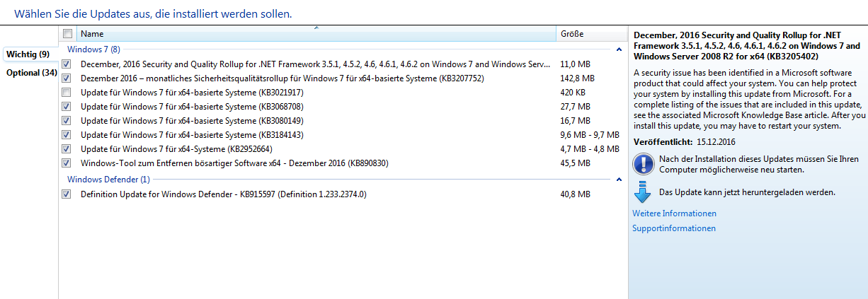Toggle the select-all checkbox in the header
868x299 pixels.
tap(67, 34)
